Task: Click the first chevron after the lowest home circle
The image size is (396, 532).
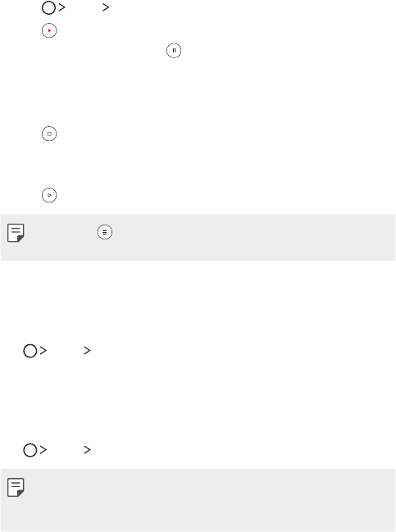Action: [x=43, y=449]
